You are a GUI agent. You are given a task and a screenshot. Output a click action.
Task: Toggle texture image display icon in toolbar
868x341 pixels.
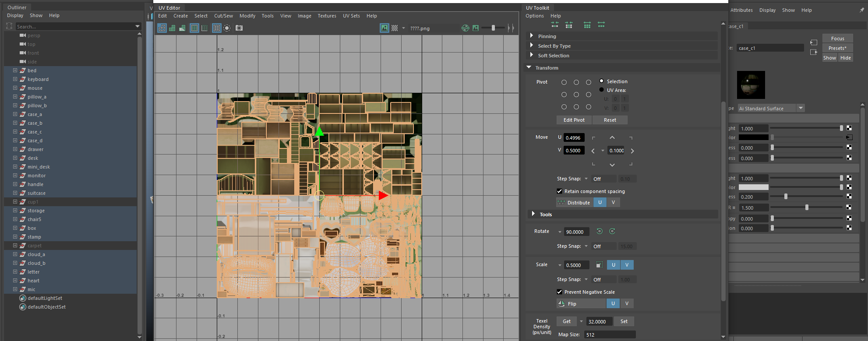pos(385,28)
